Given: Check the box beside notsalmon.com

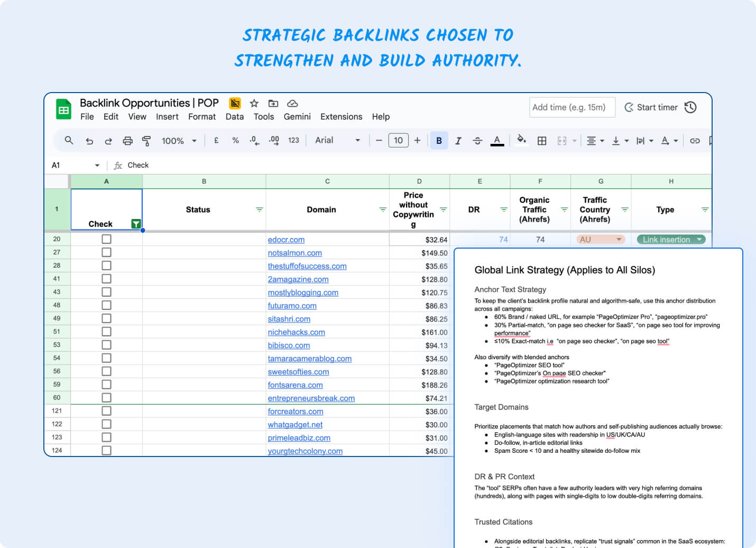Looking at the screenshot, I should tap(106, 252).
